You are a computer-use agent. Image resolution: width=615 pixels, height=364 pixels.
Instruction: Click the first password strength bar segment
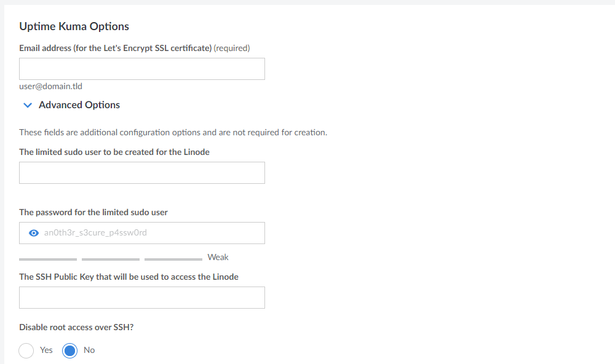click(48, 259)
